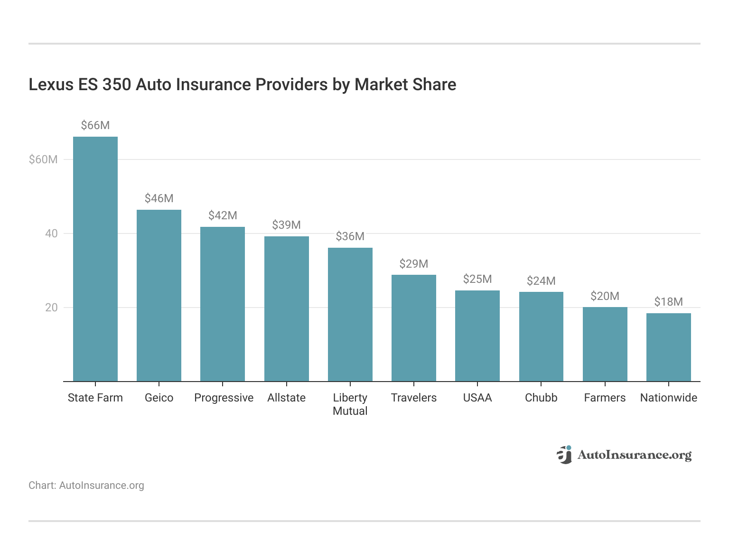Click the 40 y-axis tick label
Image resolution: width=729 pixels, height=560 pixels.
[51, 233]
